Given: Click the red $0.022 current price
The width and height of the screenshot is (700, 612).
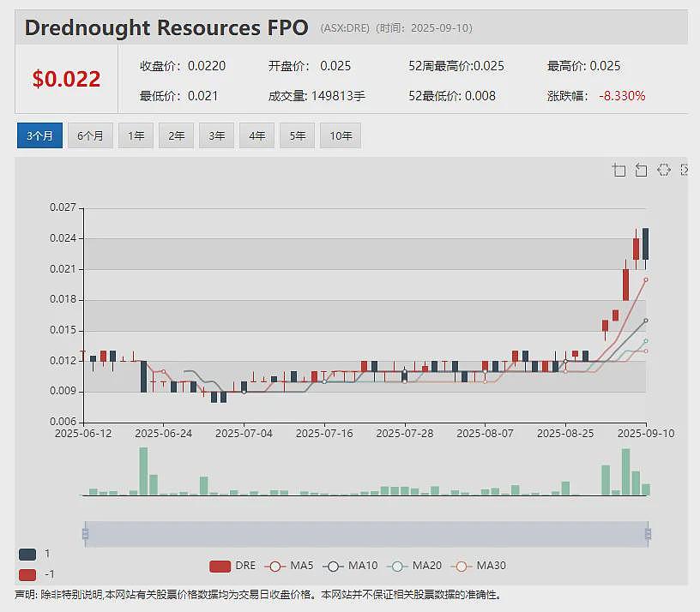Looking at the screenshot, I should [67, 80].
